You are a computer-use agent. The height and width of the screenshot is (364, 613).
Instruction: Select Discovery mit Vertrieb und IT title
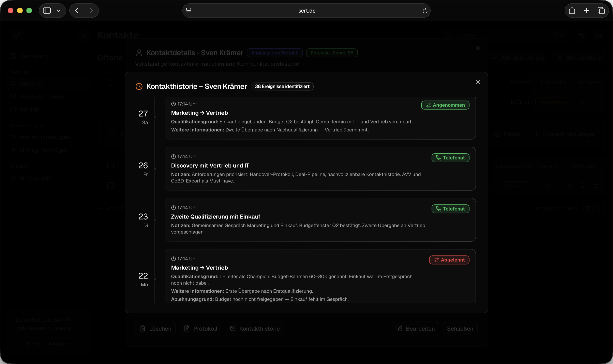tap(210, 166)
